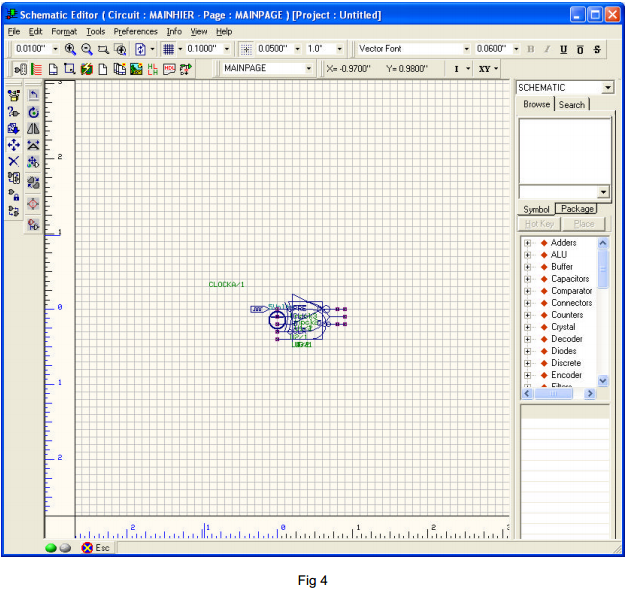Click the green status light
628x594 pixels.
(x=51, y=548)
